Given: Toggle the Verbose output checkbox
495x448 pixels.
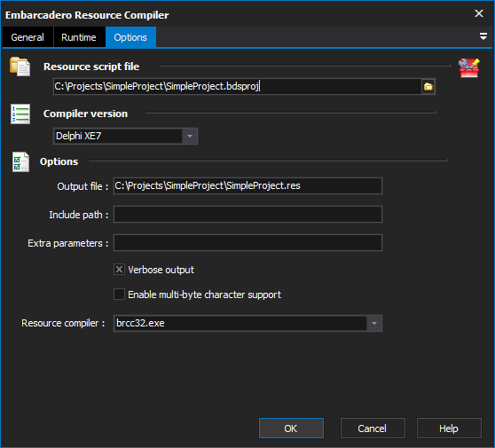Looking at the screenshot, I should point(119,270).
